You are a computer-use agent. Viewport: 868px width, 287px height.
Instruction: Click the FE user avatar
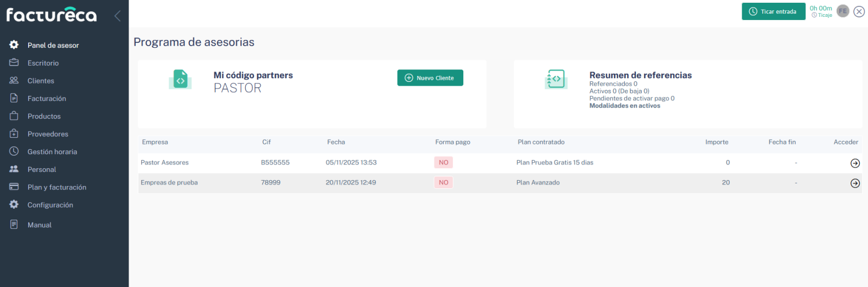pos(843,11)
